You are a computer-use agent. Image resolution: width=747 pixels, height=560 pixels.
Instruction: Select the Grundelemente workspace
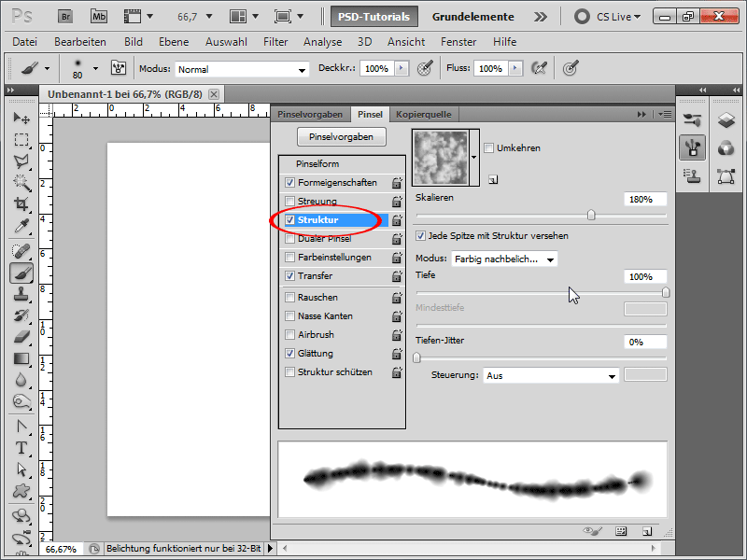[473, 17]
